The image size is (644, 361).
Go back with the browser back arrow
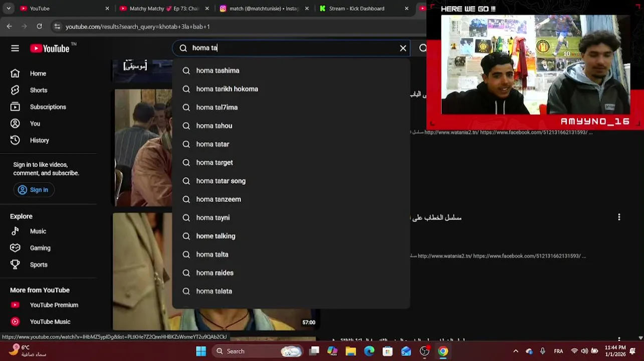pyautogui.click(x=9, y=27)
